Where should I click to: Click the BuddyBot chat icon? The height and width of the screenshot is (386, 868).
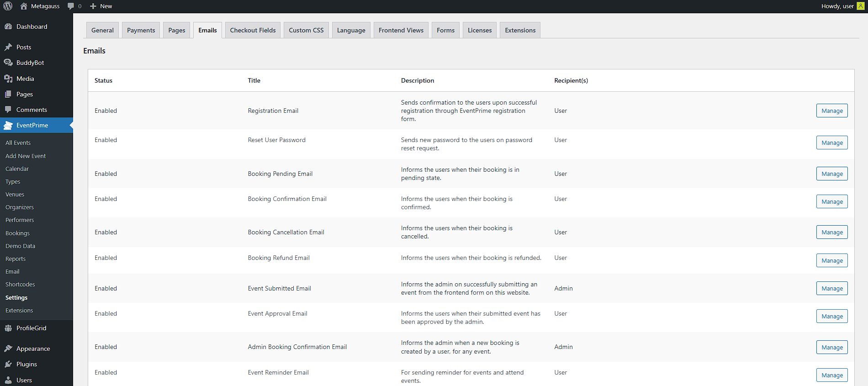click(x=8, y=63)
